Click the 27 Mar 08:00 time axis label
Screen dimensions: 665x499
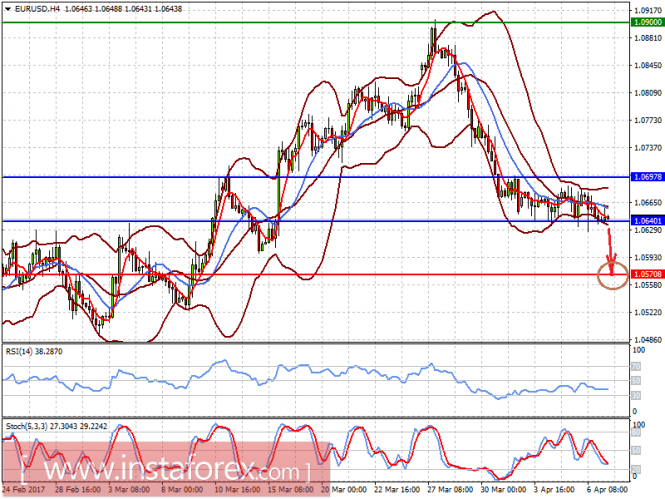[450, 489]
